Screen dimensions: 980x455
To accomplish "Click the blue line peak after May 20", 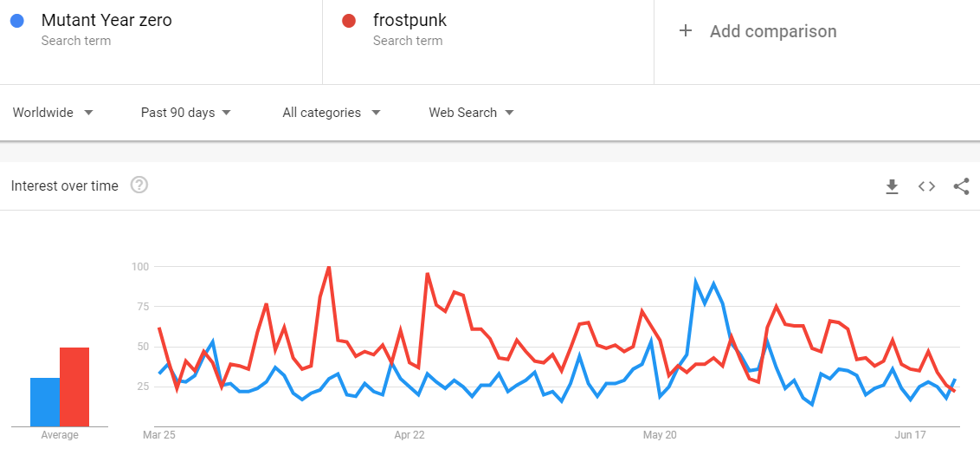I will tap(696, 283).
